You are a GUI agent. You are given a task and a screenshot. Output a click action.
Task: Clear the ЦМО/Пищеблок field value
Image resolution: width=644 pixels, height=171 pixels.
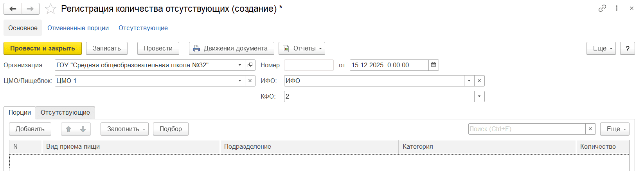pyautogui.click(x=250, y=81)
